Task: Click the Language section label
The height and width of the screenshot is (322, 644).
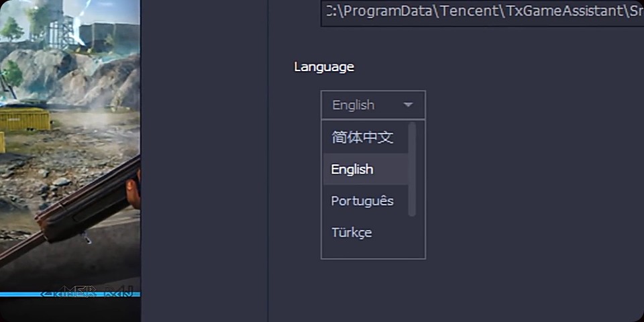Action: [323, 66]
